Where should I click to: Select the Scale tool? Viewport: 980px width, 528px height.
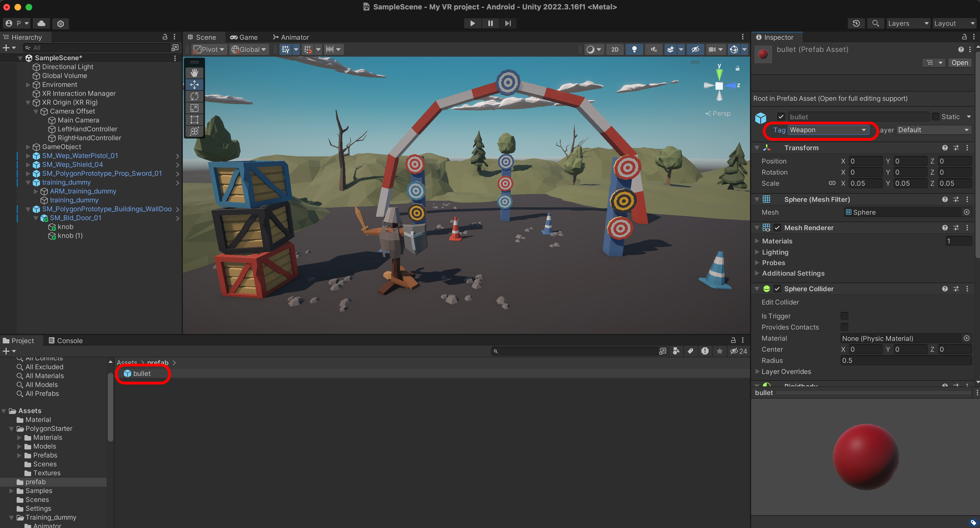[x=194, y=108]
